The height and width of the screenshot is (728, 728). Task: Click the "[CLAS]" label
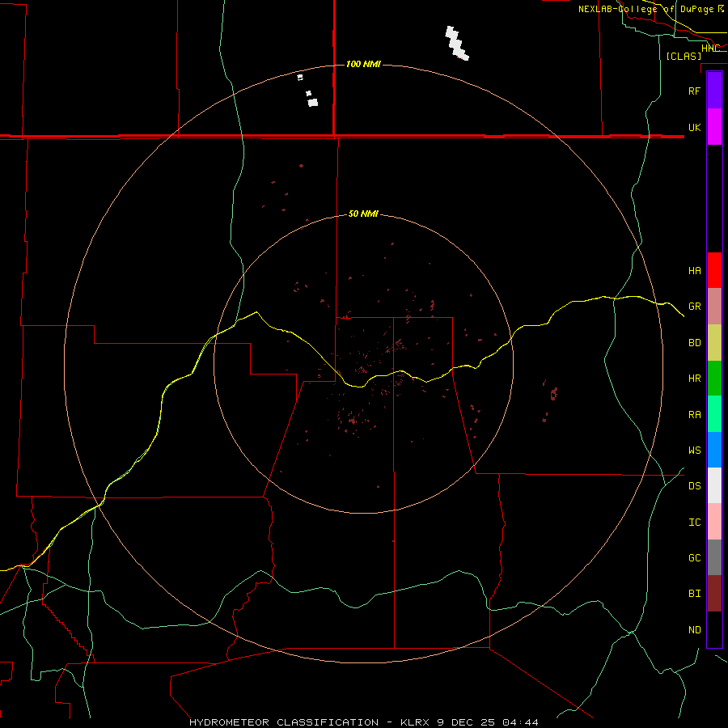[x=684, y=56]
